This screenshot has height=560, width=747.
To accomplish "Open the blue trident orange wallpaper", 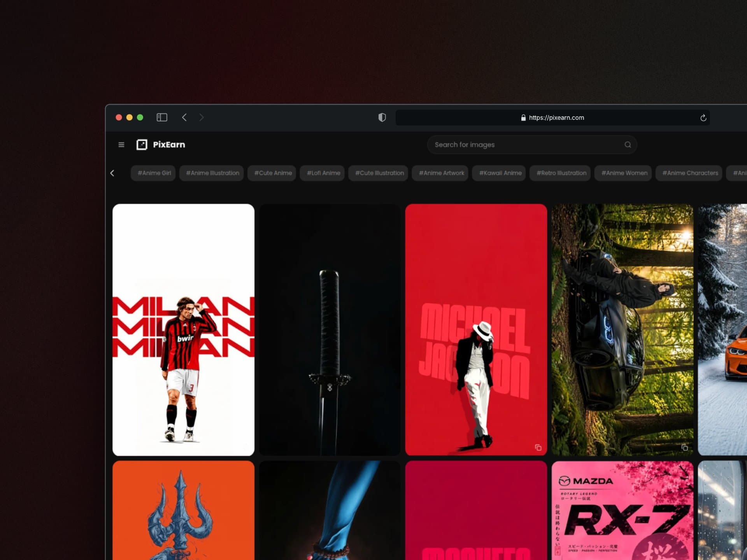I will pyautogui.click(x=183, y=510).
